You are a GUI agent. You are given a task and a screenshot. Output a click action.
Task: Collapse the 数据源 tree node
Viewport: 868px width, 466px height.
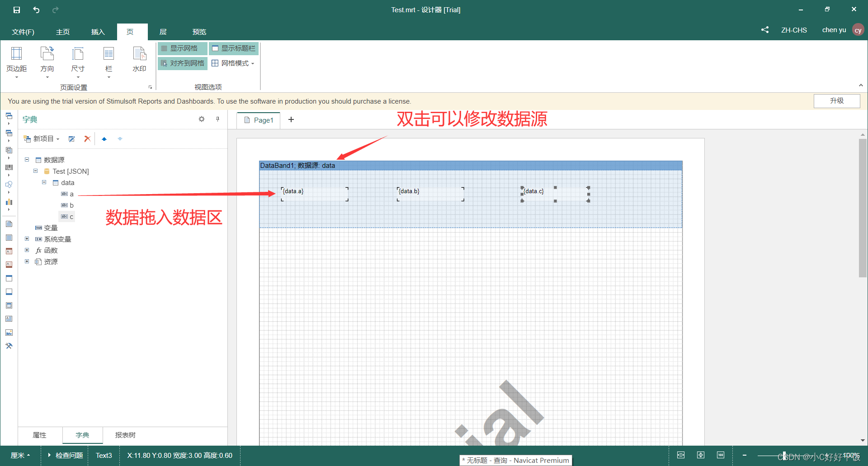pyautogui.click(x=27, y=160)
